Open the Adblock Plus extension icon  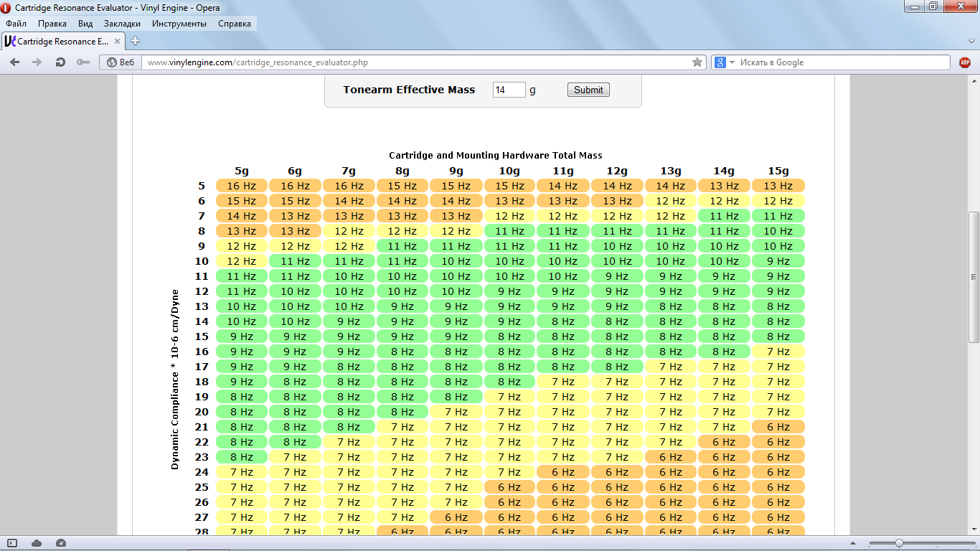click(965, 62)
